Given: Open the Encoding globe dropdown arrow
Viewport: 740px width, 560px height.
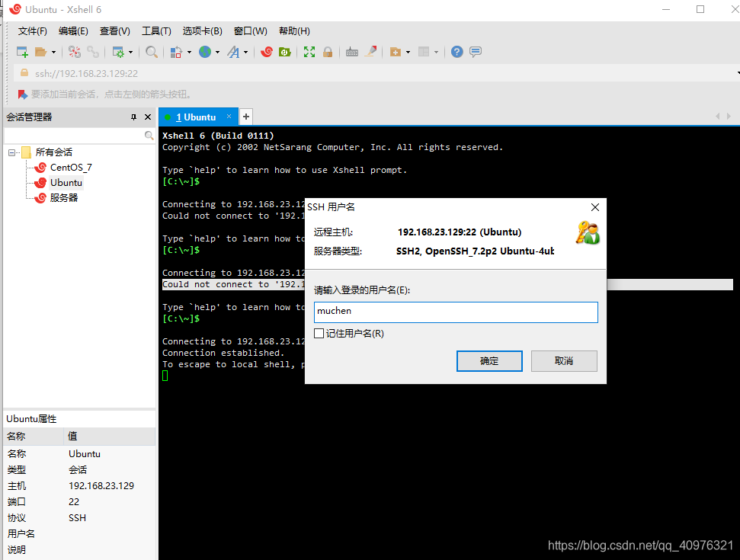Looking at the screenshot, I should (217, 52).
